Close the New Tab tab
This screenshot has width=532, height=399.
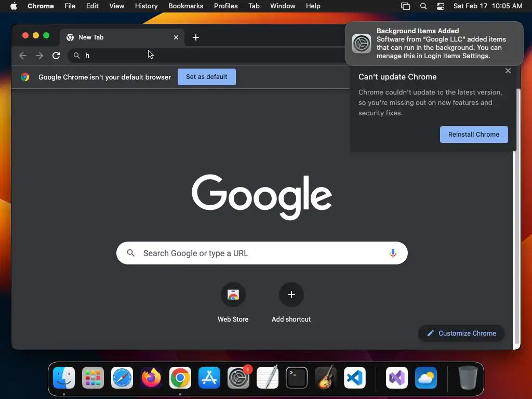(x=176, y=37)
